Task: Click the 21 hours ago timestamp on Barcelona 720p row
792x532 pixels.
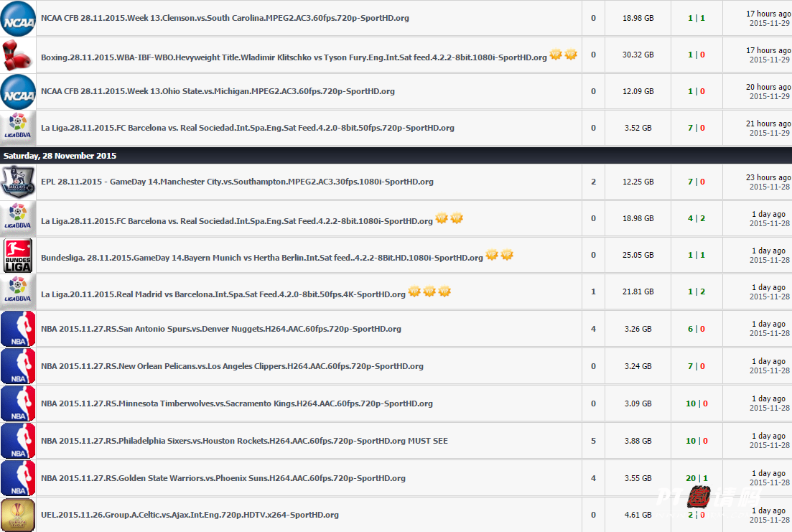Action: pos(769,123)
